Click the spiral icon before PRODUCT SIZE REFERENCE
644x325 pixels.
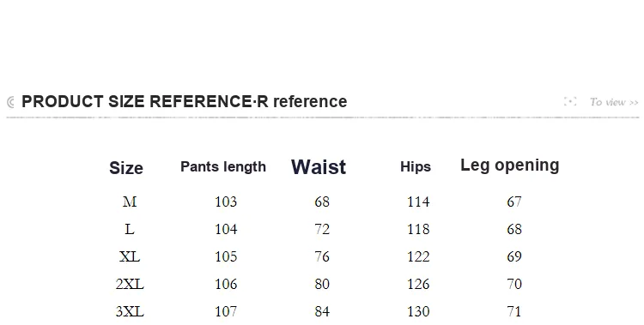pos(11,102)
